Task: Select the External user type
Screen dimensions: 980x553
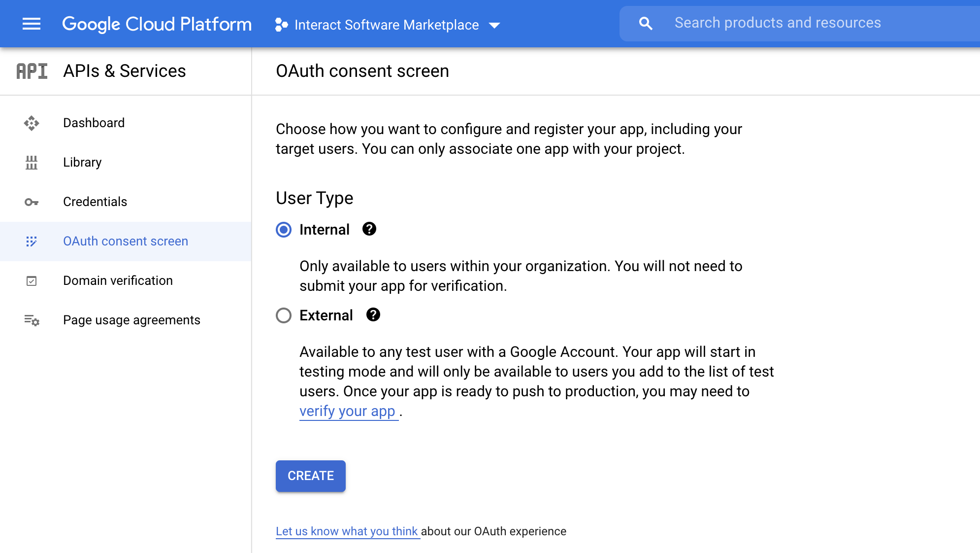Action: click(284, 315)
